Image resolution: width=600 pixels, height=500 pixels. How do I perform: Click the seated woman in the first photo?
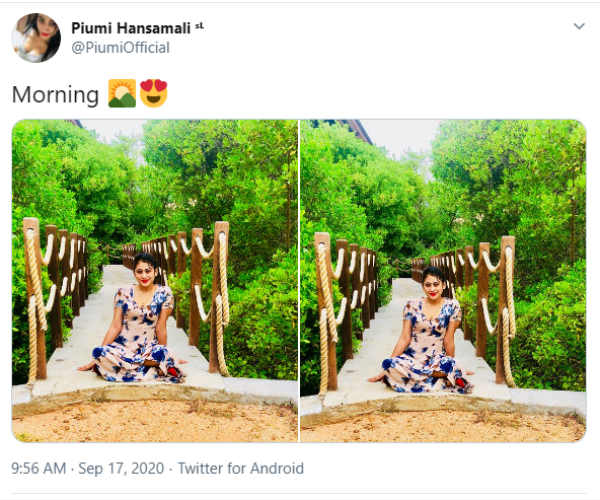[134, 319]
